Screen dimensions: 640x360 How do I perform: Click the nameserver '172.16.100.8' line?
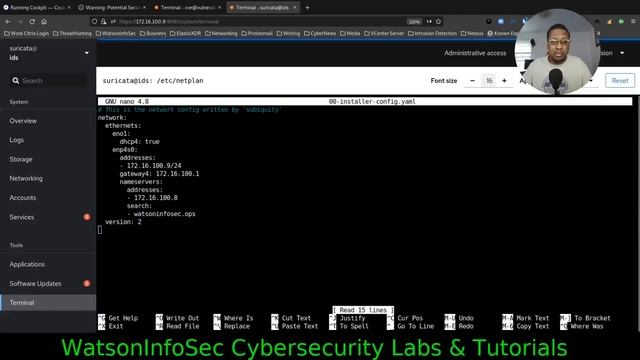[x=152, y=198]
